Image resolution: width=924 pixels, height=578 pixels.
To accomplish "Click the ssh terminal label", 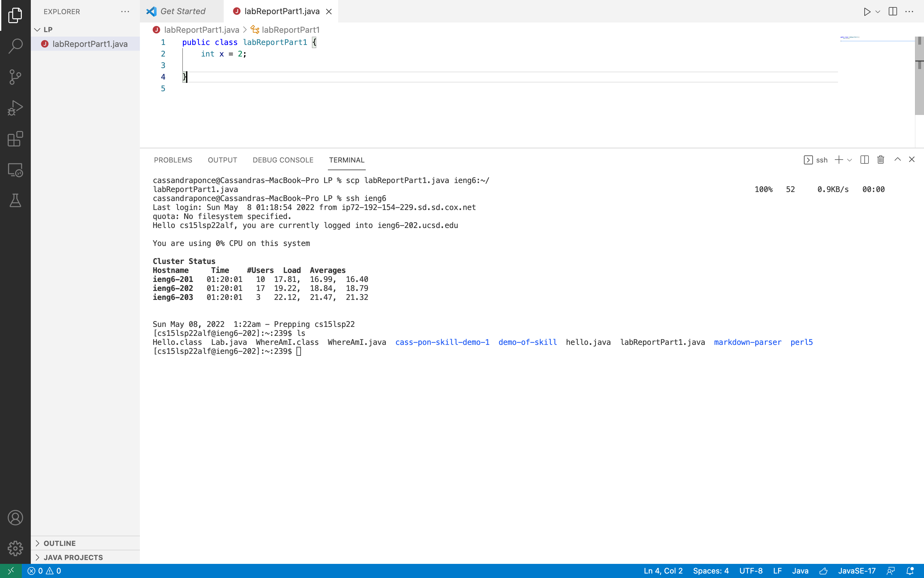I will tap(816, 160).
